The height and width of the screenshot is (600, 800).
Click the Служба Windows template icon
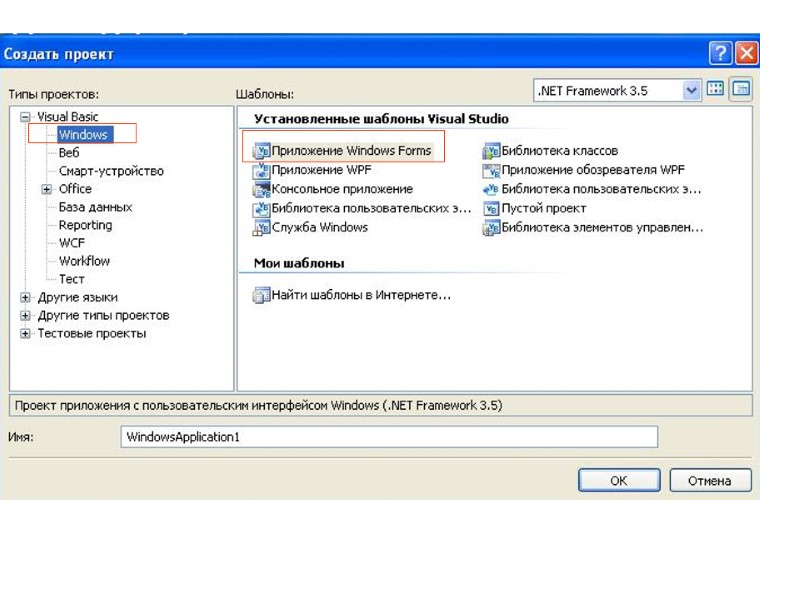pyautogui.click(x=261, y=228)
